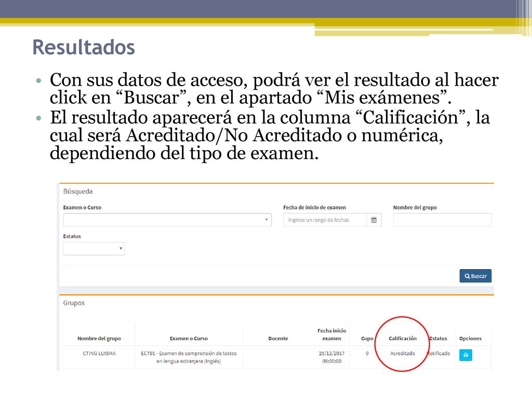Viewport: 532px width, 399px height.
Task: Click the Cupo column header
Action: pos(367,338)
